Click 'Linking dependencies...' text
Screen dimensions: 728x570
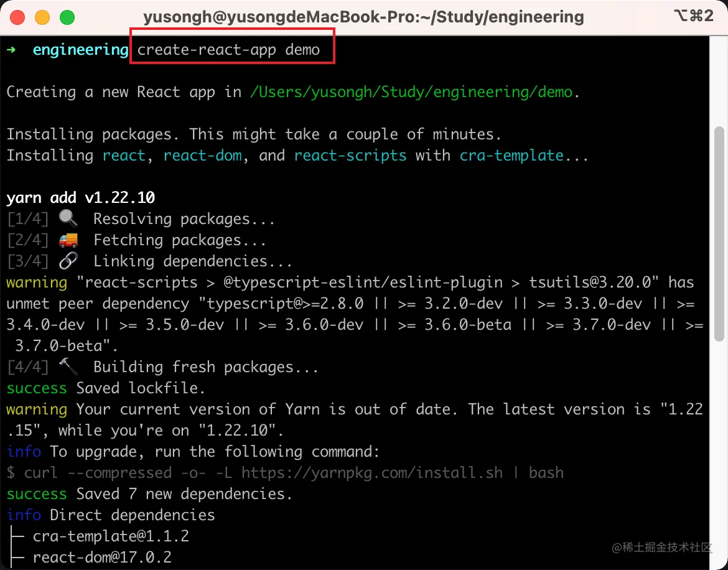[193, 261]
